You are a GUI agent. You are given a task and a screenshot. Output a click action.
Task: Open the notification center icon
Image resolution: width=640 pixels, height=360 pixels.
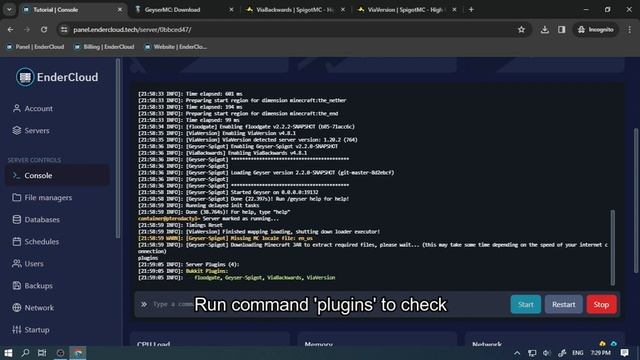click(624, 353)
